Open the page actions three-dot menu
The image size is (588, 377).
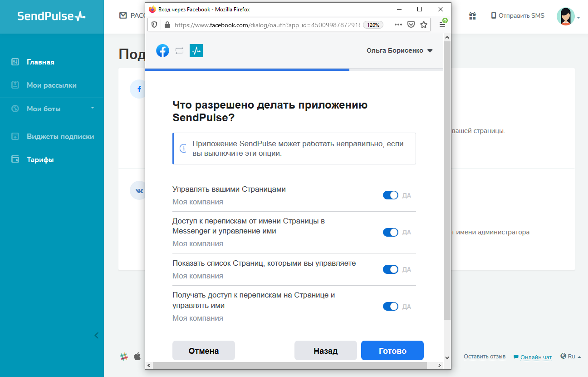coord(398,25)
